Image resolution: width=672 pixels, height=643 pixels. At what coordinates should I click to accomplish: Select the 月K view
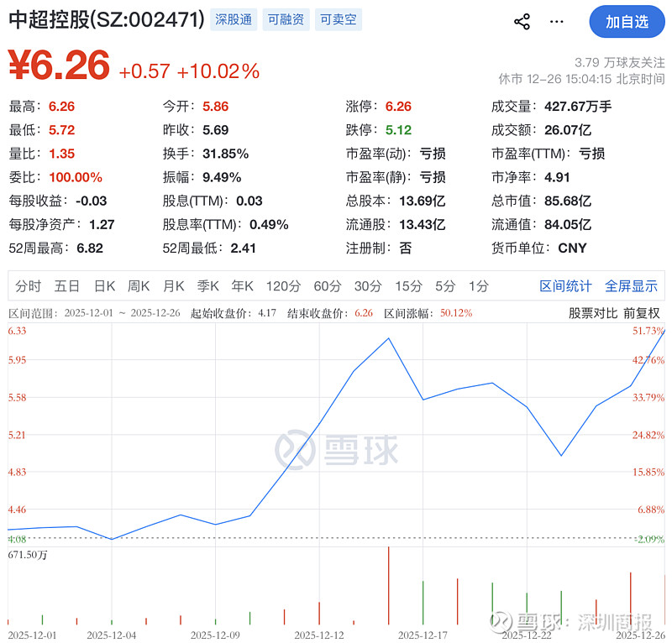(173, 285)
